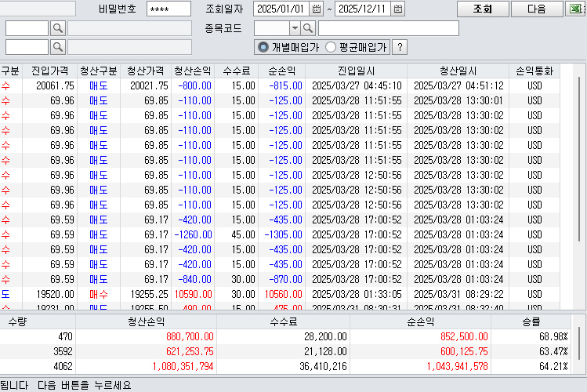Click the 다음 button
587x392 pixels.
(x=537, y=9)
